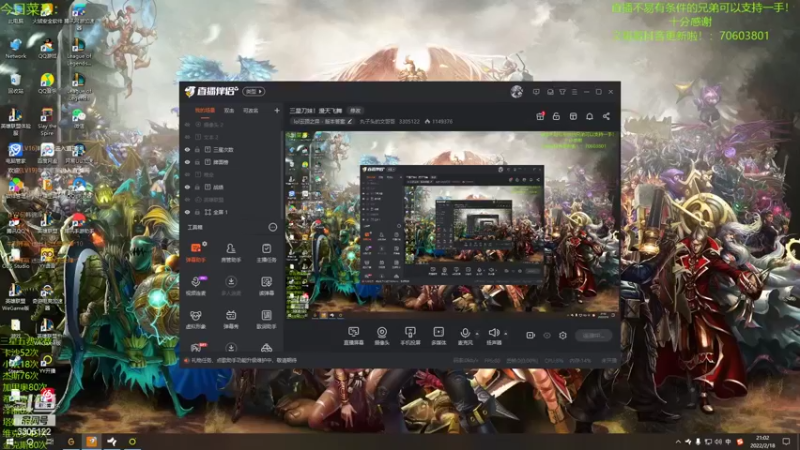
Task: Click the layout box icon beside the bell
Action: (573, 116)
